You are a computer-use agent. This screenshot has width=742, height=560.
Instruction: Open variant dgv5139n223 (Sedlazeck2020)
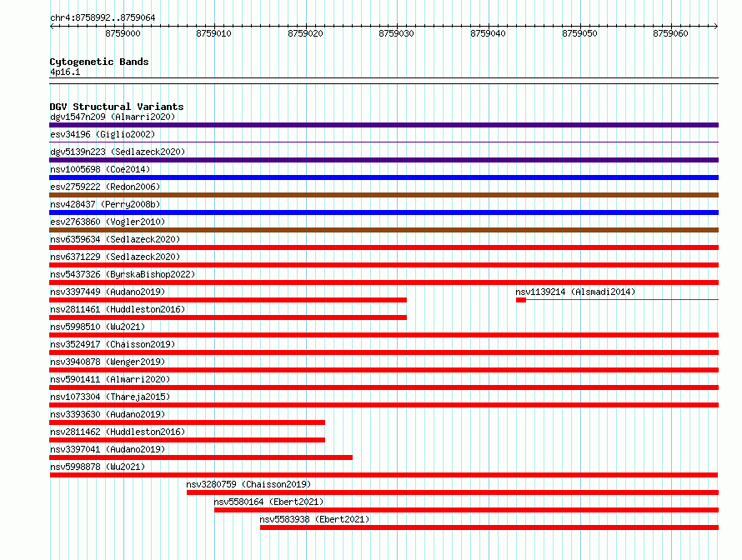point(118,152)
